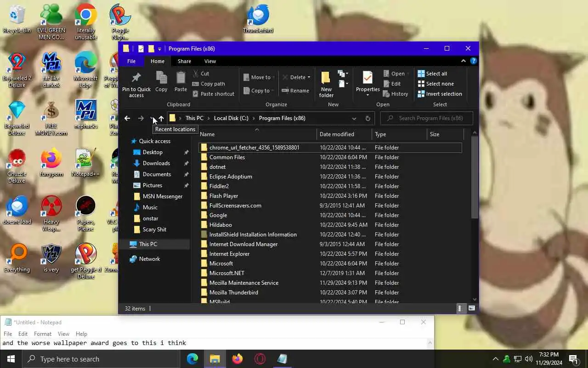This screenshot has width=588, height=368.
Task: Sort by Date modified column
Action: (344, 134)
